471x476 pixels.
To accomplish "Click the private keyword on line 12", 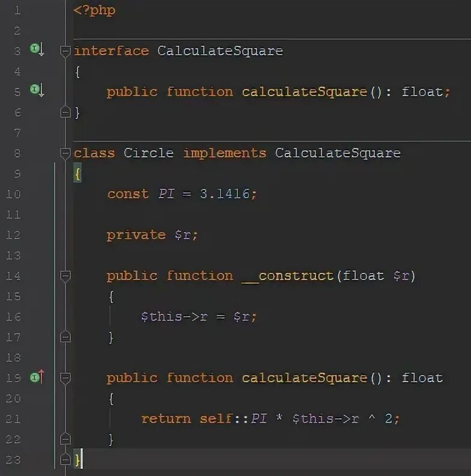I will tap(136, 235).
